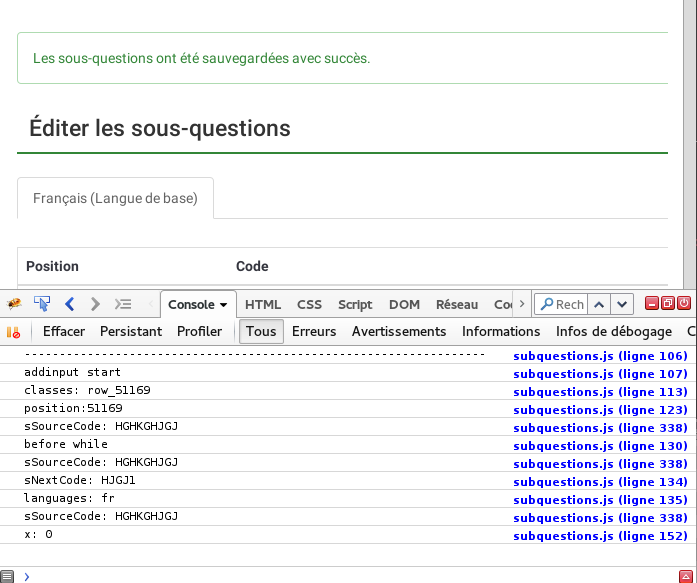Select the Français (Langue de base) tab

(x=115, y=198)
